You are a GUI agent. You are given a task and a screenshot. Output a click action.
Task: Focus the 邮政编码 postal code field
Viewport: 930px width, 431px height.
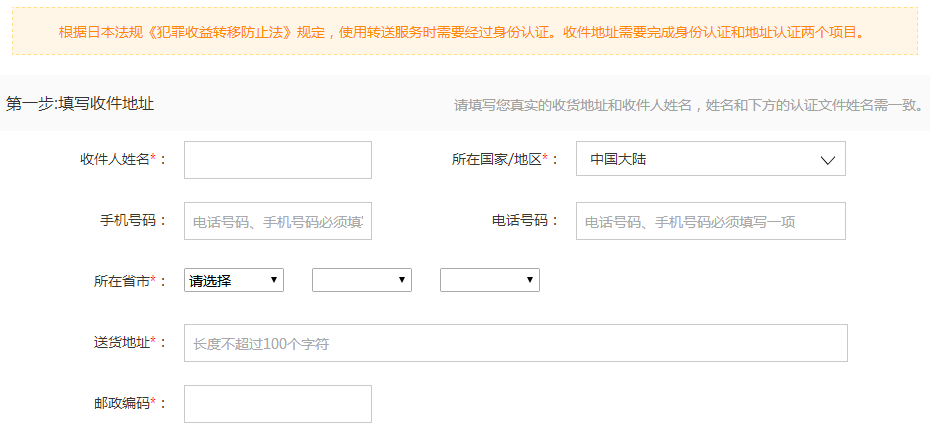[278, 404]
